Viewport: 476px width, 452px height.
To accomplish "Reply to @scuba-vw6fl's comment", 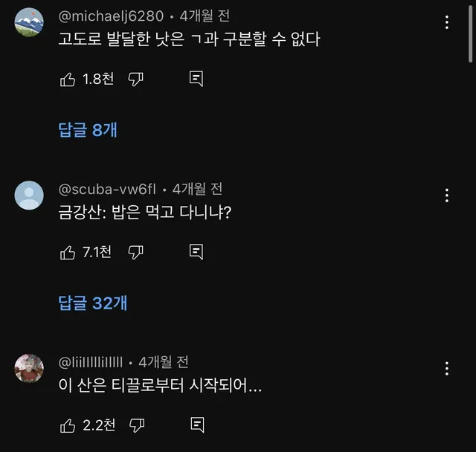I will point(196,253).
